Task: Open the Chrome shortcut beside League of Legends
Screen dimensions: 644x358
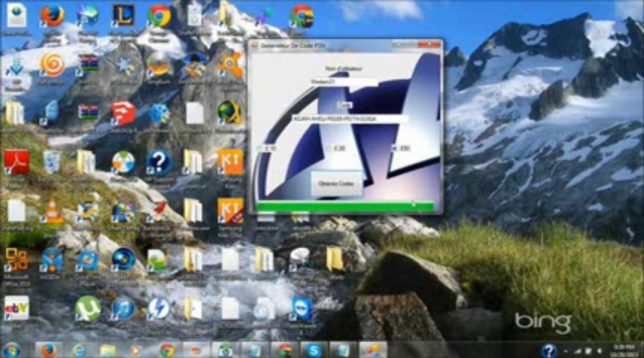Action: [159, 16]
